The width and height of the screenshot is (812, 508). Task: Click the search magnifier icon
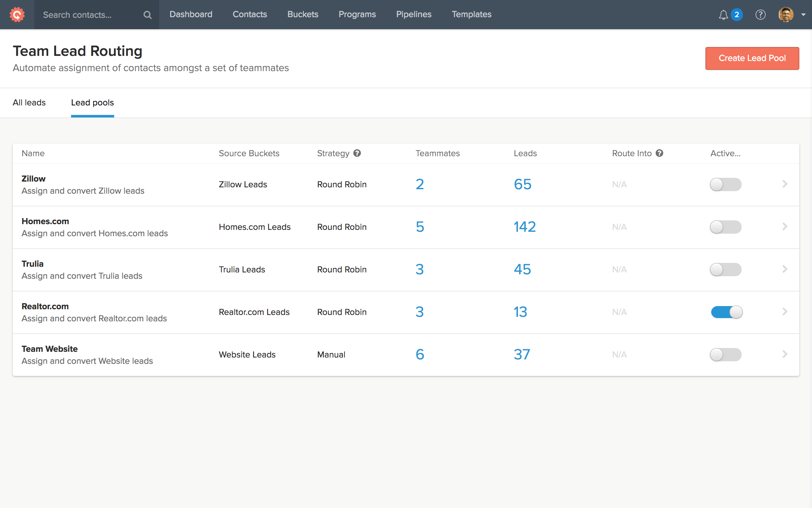pos(147,15)
